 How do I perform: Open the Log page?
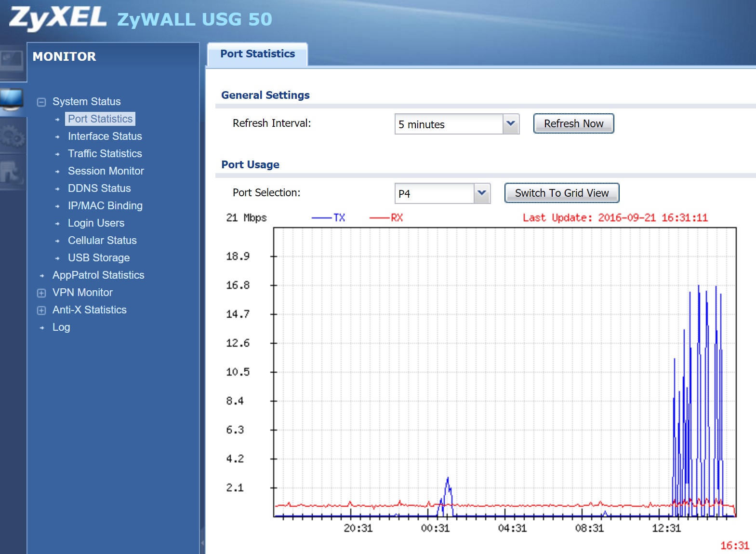pos(61,327)
